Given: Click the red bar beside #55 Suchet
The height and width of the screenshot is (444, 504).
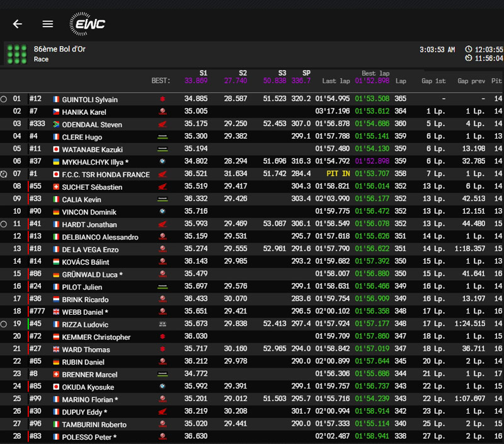Looking at the screenshot, I should 28,187.
